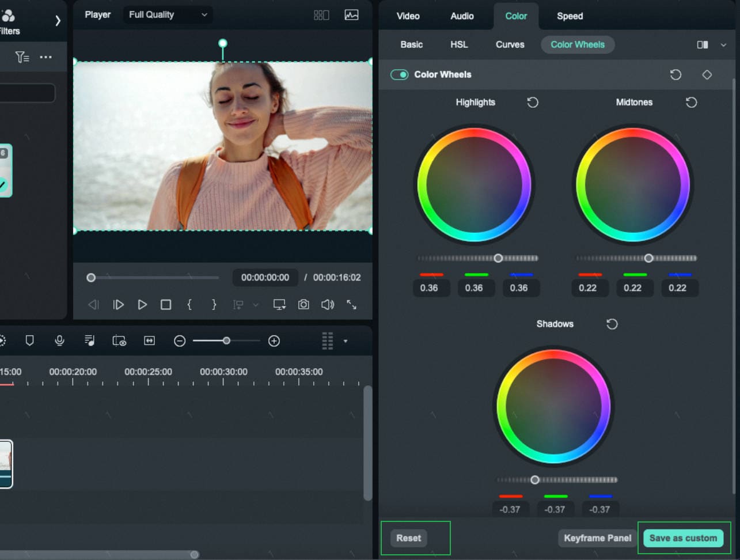Click the timeline icon right of the audio mixer

(x=119, y=341)
